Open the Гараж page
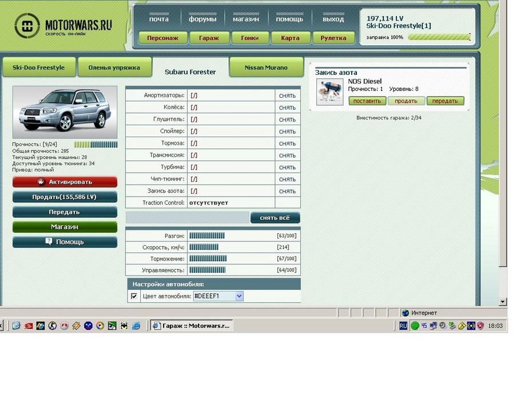 click(209, 38)
